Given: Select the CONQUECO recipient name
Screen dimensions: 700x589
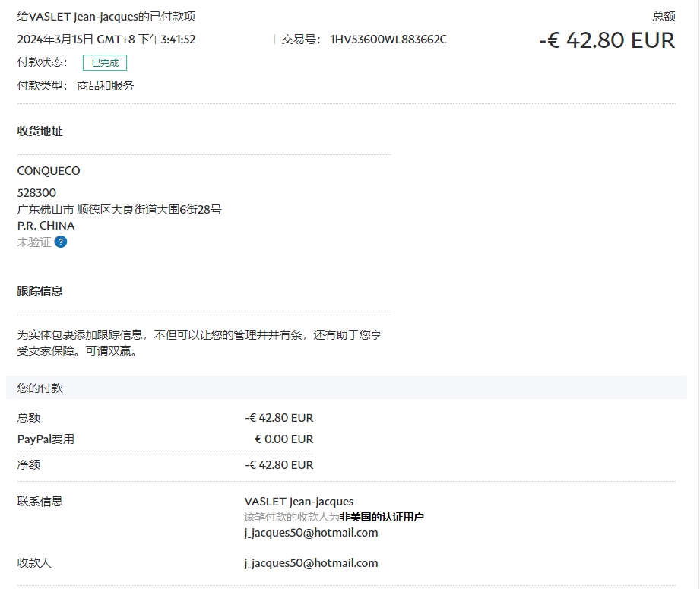Looking at the screenshot, I should click(x=49, y=171).
